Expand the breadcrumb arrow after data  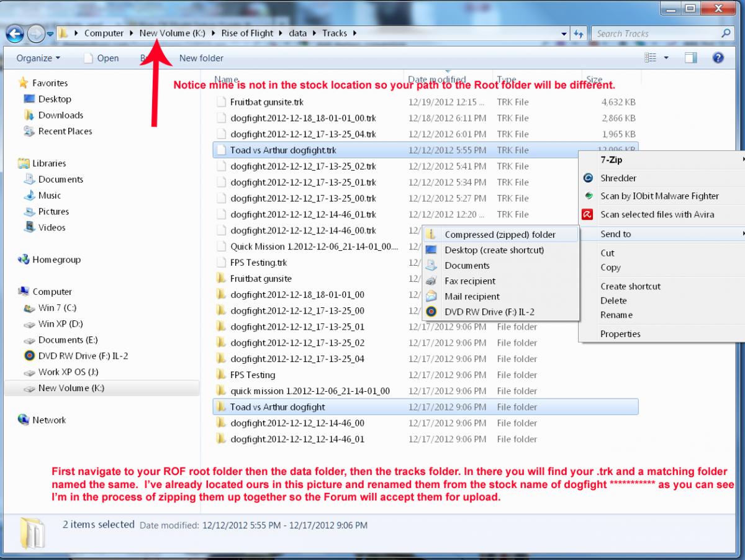coord(314,34)
